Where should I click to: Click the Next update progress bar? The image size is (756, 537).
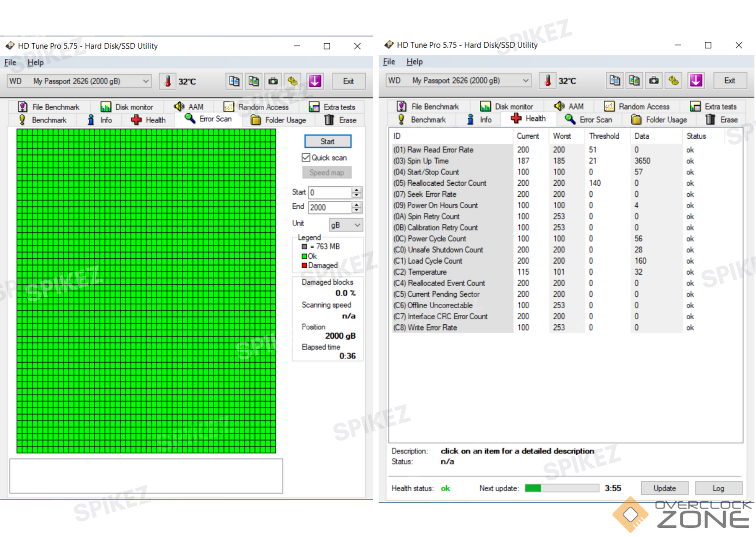[x=561, y=488]
